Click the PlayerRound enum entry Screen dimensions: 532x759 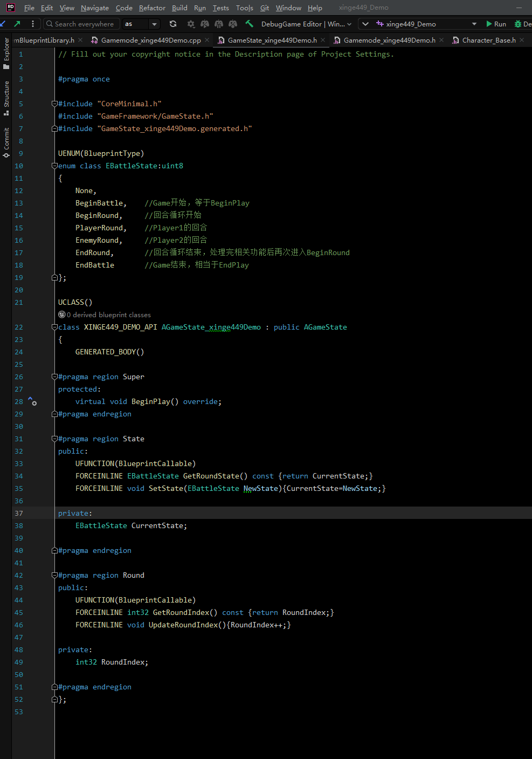[99, 228]
